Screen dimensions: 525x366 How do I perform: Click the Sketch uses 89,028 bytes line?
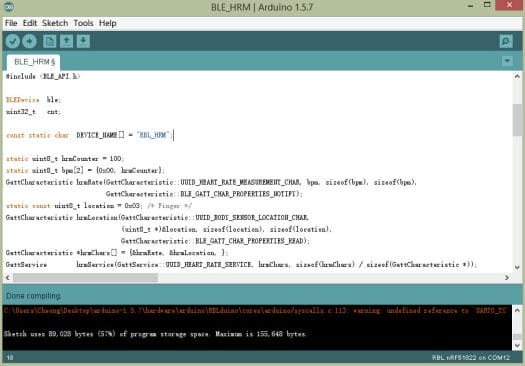pos(155,334)
